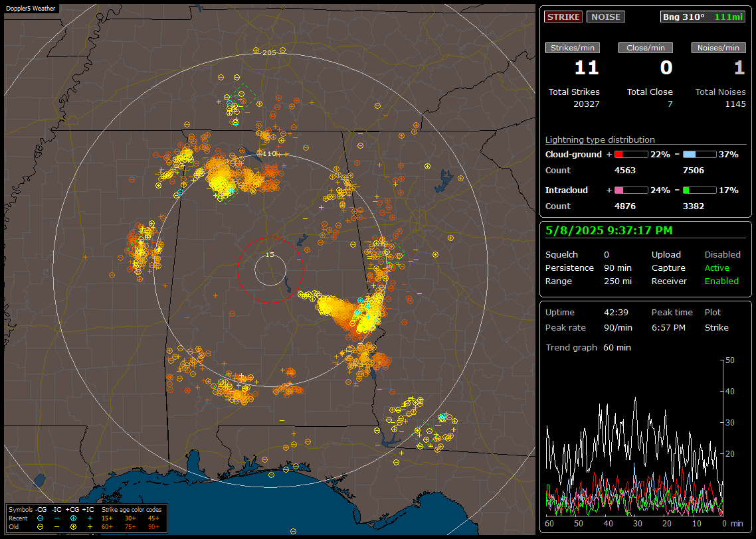Click the intracloud positive count 4876
Image resolution: width=756 pixels, height=539 pixels.
[625, 206]
